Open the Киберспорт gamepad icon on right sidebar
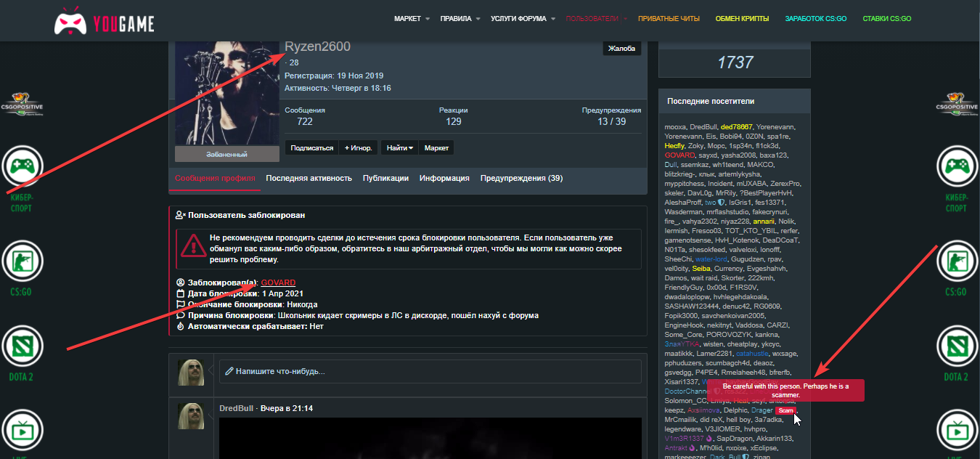 (x=957, y=166)
